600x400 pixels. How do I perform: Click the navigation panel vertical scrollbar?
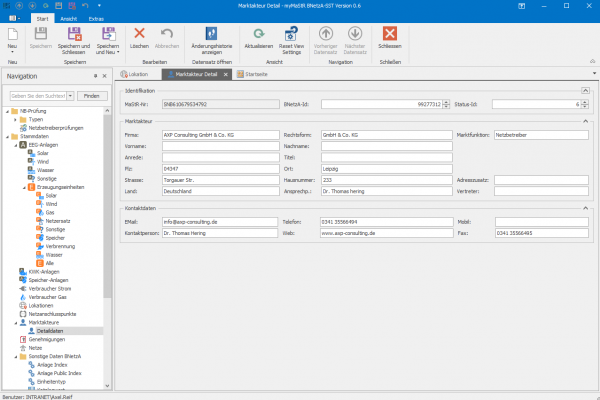coord(105,200)
